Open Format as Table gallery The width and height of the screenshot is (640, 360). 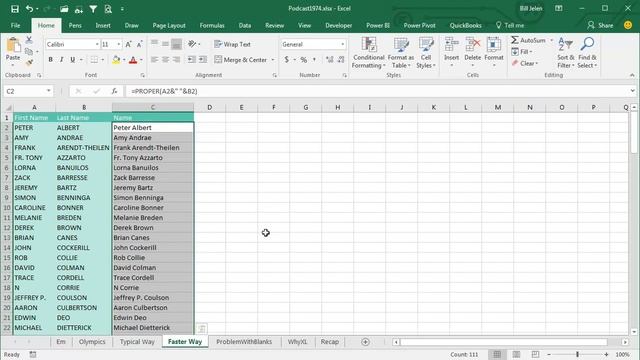click(401, 53)
